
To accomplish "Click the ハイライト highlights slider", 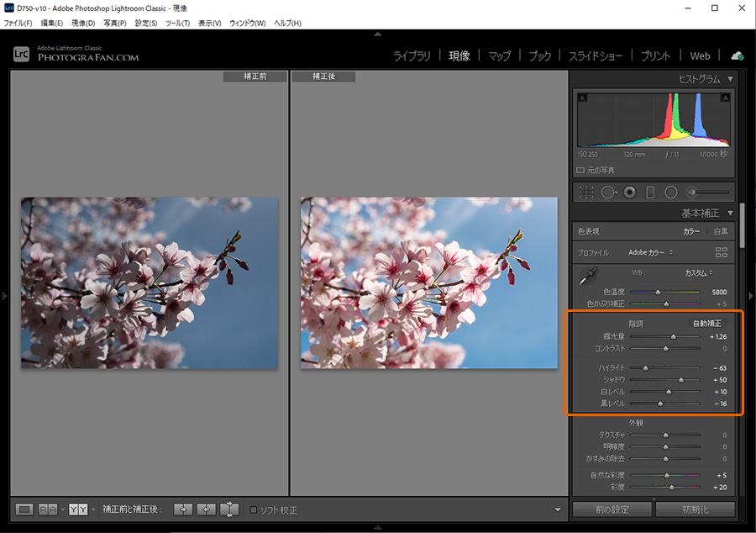I will 665,368.
